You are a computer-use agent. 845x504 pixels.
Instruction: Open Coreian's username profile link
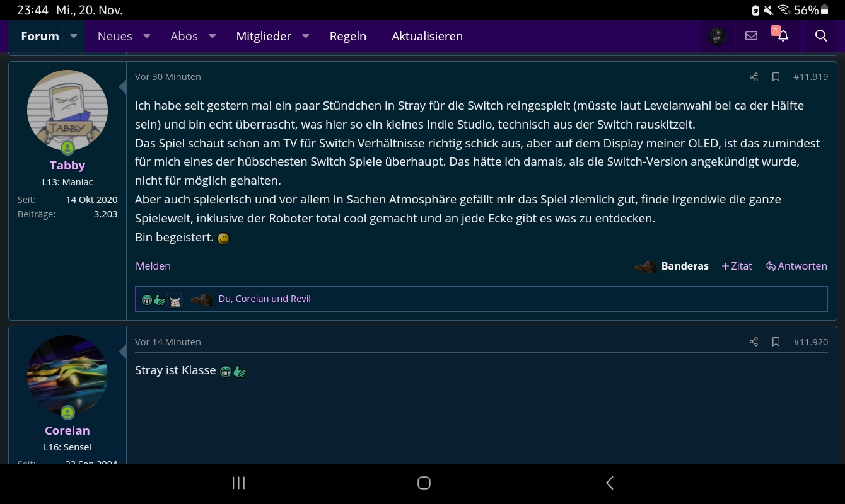pos(67,430)
